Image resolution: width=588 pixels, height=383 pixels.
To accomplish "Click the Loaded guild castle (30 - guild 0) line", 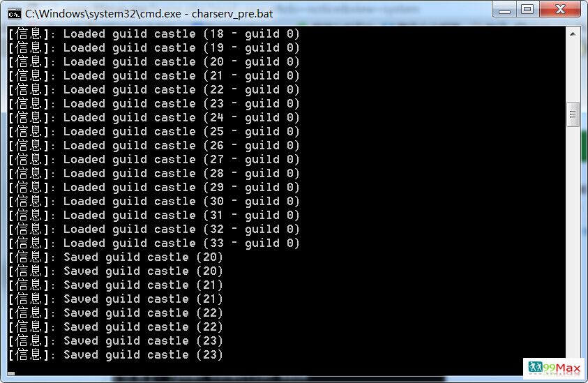I will [153, 202].
